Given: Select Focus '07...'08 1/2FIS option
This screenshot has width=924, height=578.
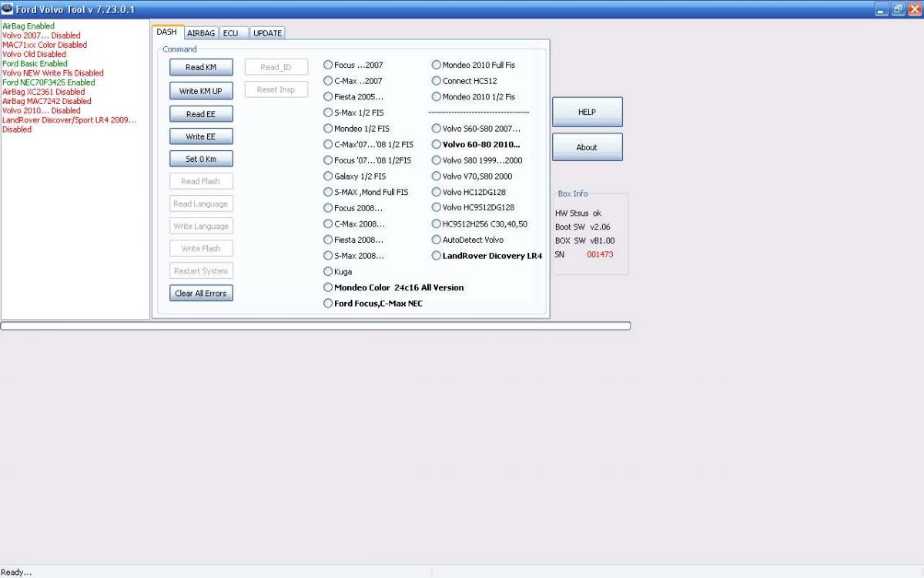Looking at the screenshot, I should (368, 160).
